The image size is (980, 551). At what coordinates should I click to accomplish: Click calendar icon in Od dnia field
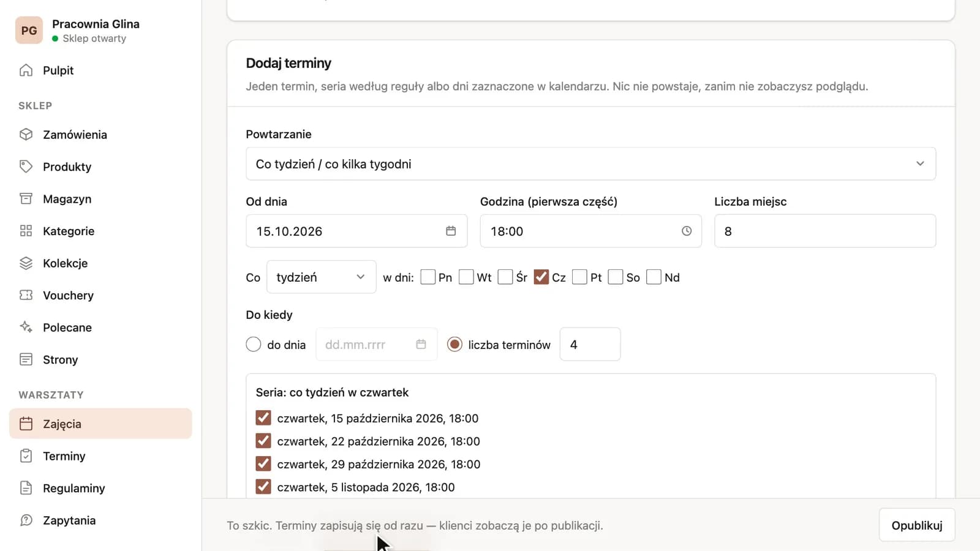coord(451,231)
